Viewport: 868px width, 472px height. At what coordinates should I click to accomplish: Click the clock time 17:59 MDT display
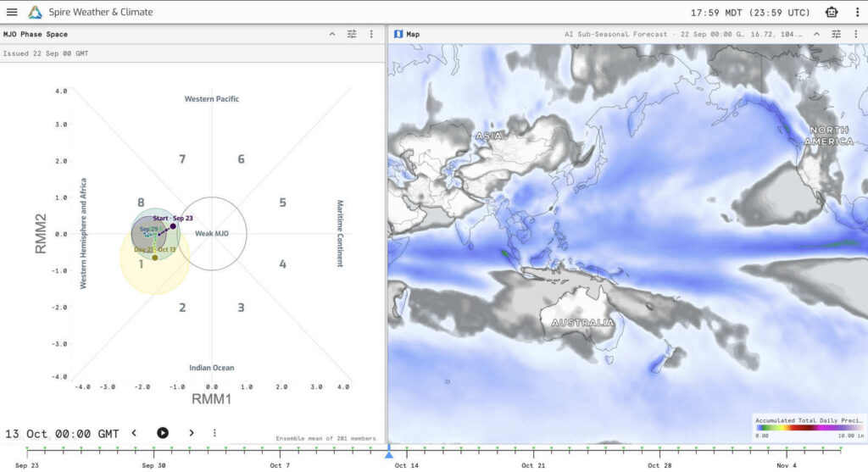click(750, 12)
